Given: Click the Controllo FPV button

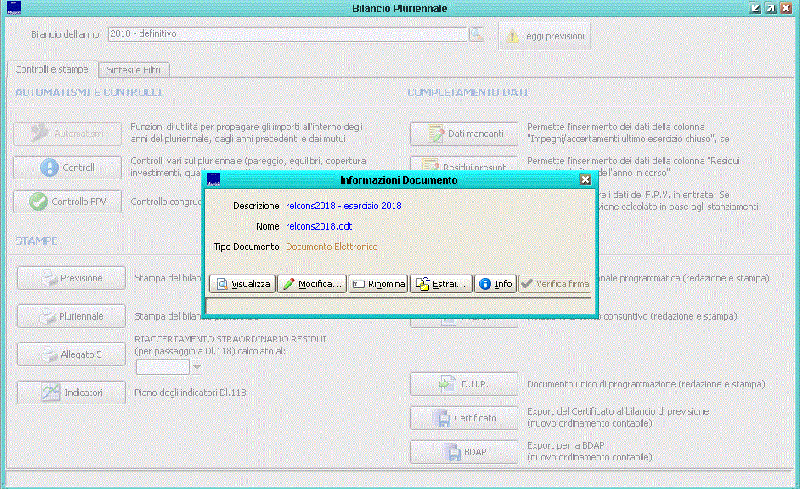Looking at the screenshot, I should coord(67,202).
